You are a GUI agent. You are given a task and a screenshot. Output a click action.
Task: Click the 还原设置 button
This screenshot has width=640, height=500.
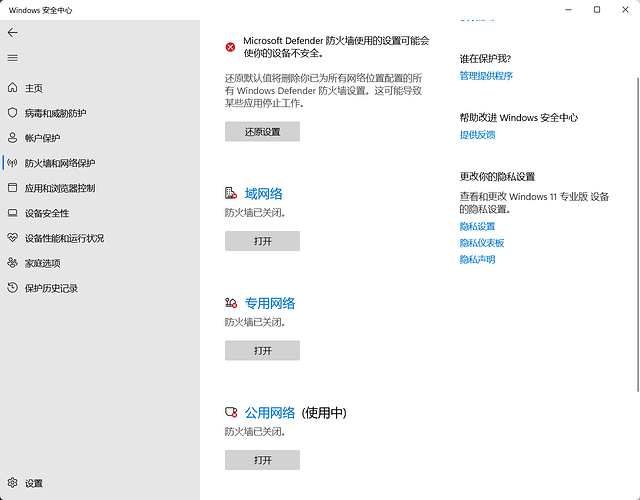coord(262,131)
